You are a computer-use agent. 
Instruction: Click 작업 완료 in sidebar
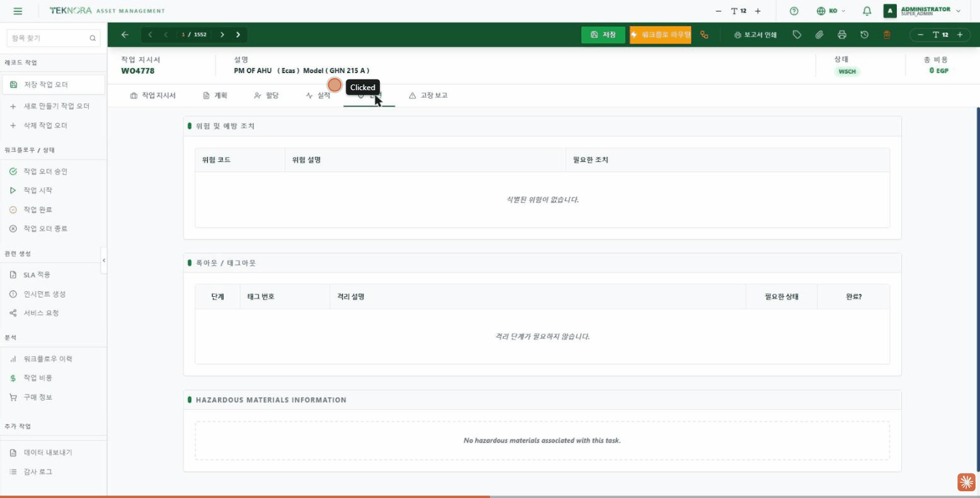tap(53, 209)
